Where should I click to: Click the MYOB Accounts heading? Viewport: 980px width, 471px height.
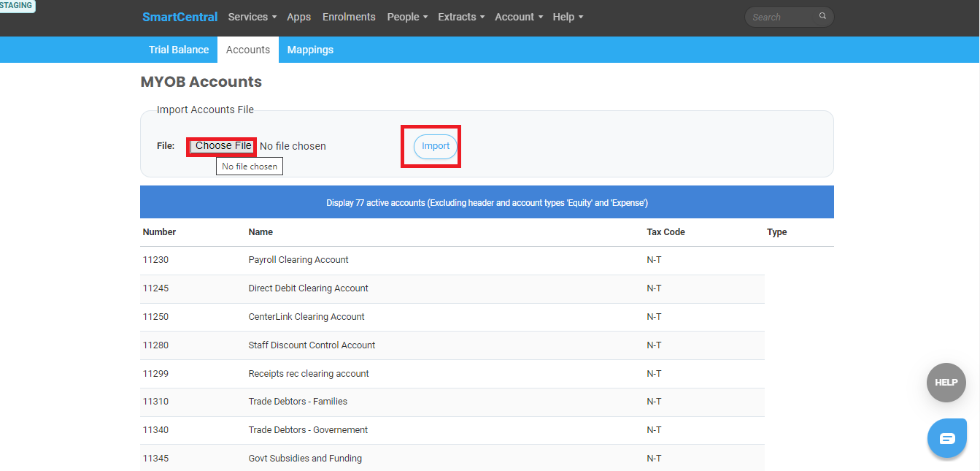point(201,82)
